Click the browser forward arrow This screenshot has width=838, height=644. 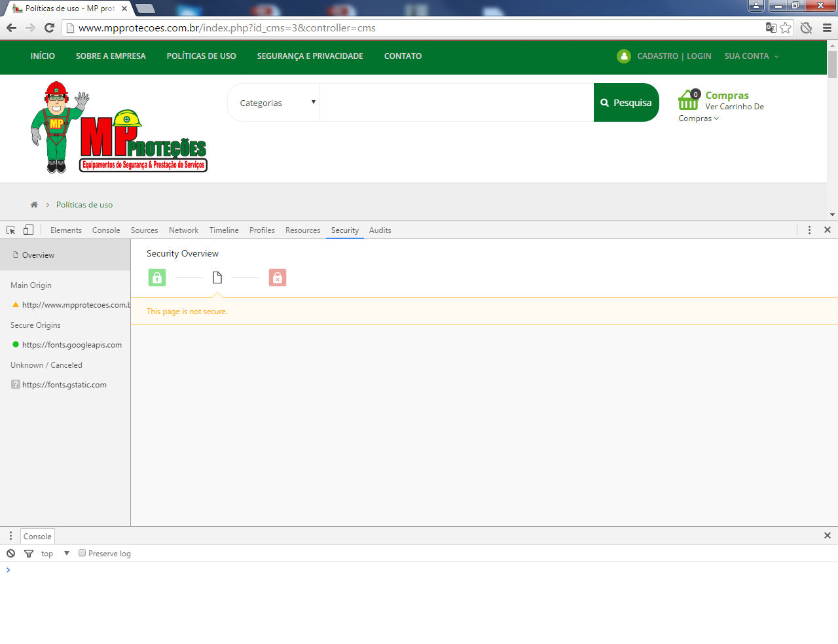point(30,27)
